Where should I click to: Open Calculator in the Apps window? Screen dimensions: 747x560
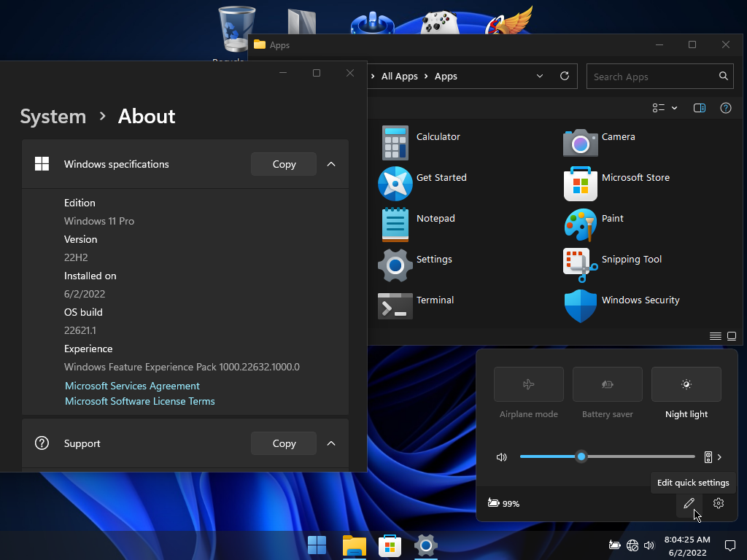point(395,143)
